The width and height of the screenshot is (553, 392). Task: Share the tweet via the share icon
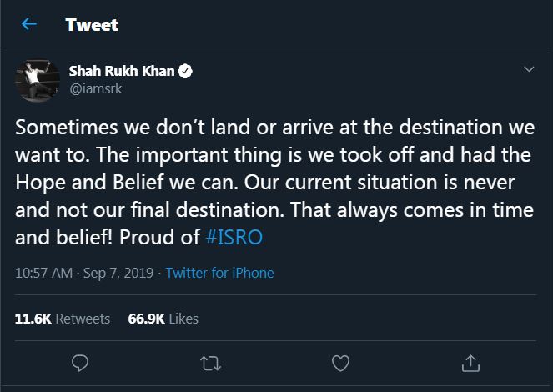tap(470, 363)
